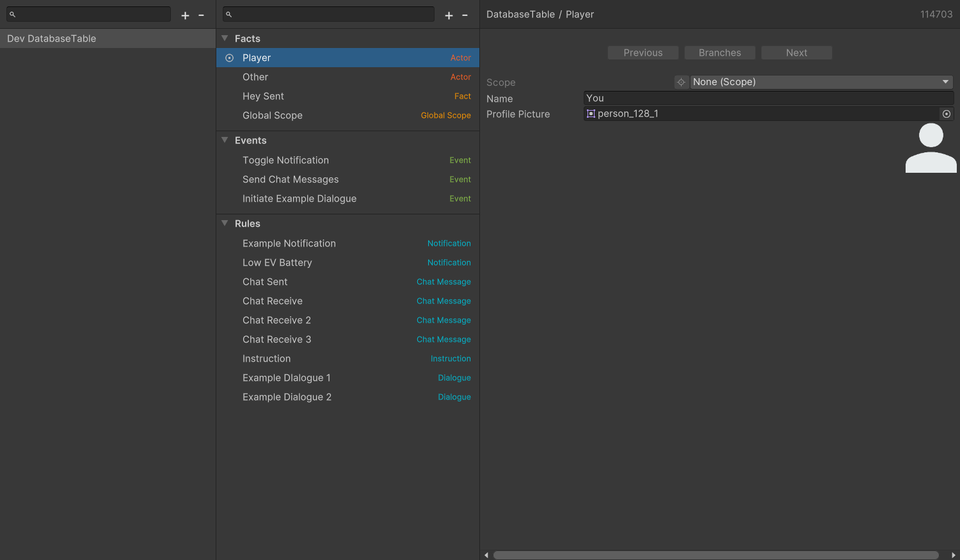This screenshot has width=960, height=560.
Task: Select the Chat Sent rule
Action: click(x=348, y=282)
